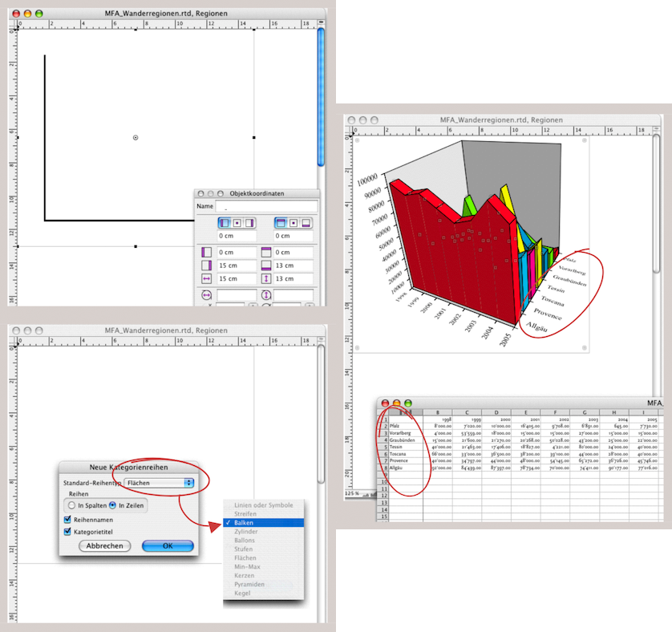Select top-edge vertical reference point icon
Image resolution: width=672 pixels, height=632 pixels.
click(281, 222)
